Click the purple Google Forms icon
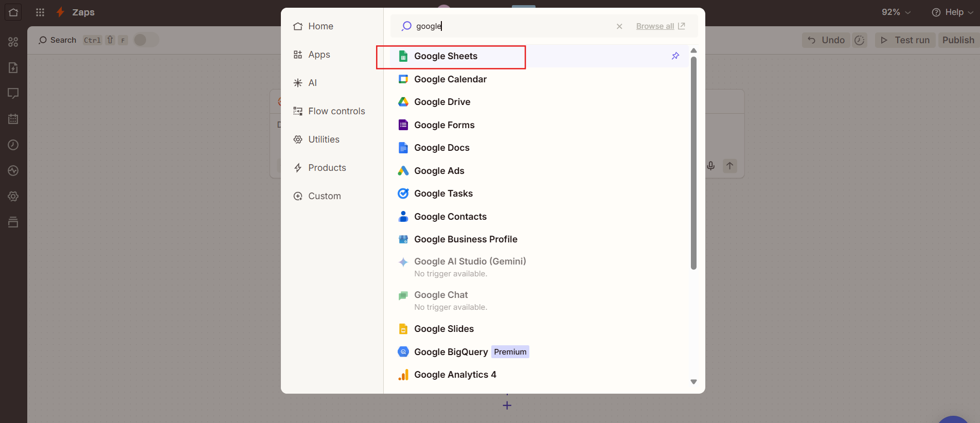 [403, 125]
